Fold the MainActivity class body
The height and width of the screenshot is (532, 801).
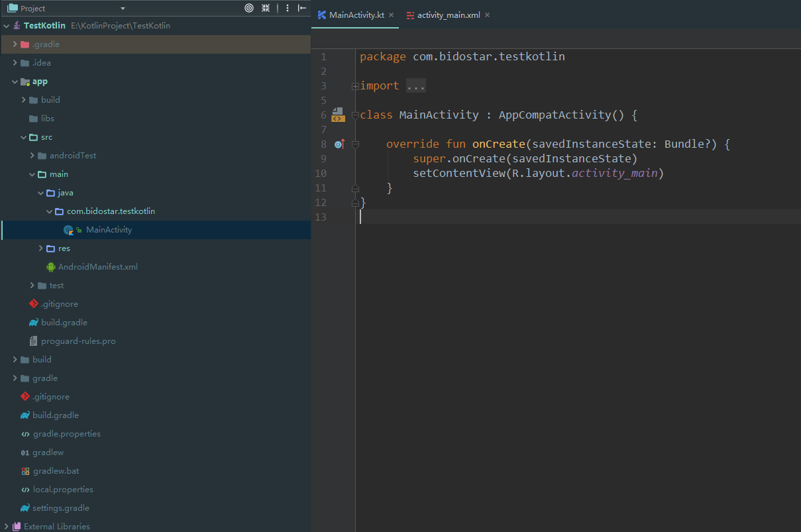pyautogui.click(x=355, y=115)
